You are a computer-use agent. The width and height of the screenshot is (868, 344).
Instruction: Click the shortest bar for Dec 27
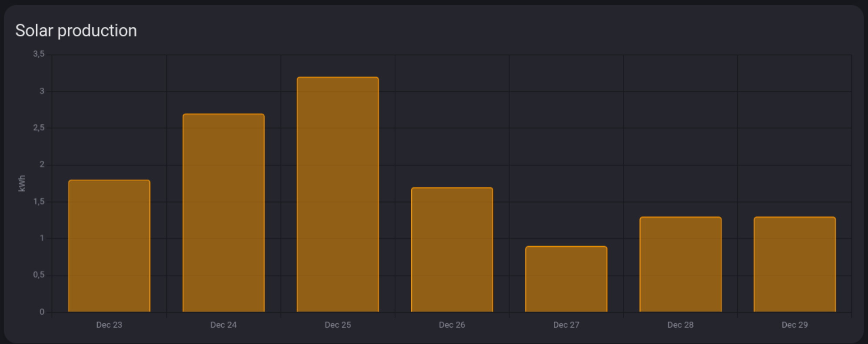[x=566, y=279]
